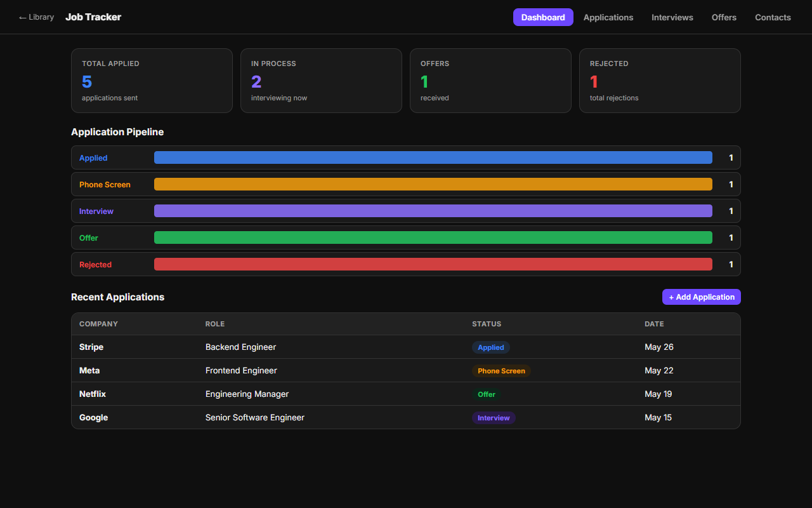Go to the Contacts tab

(773, 17)
